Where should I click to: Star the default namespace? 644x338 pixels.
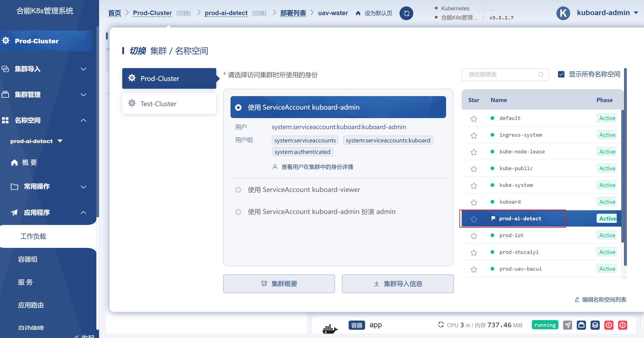(474, 119)
